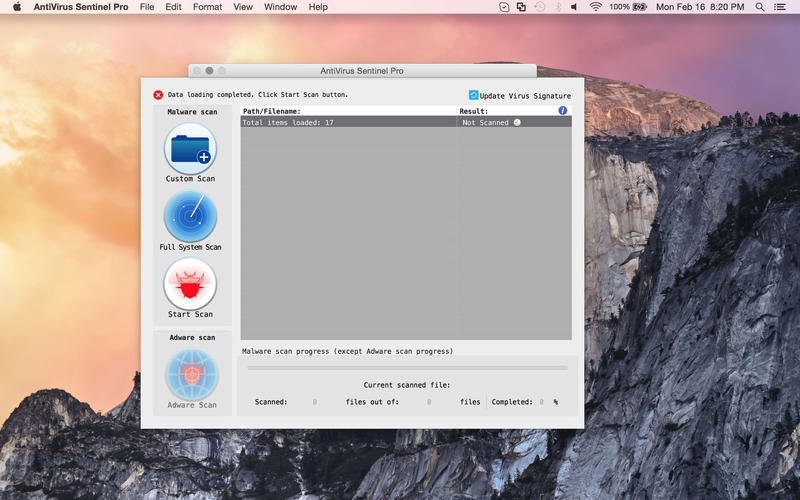
Task: Click the small icon next to Not Scanned
Action: [x=517, y=122]
